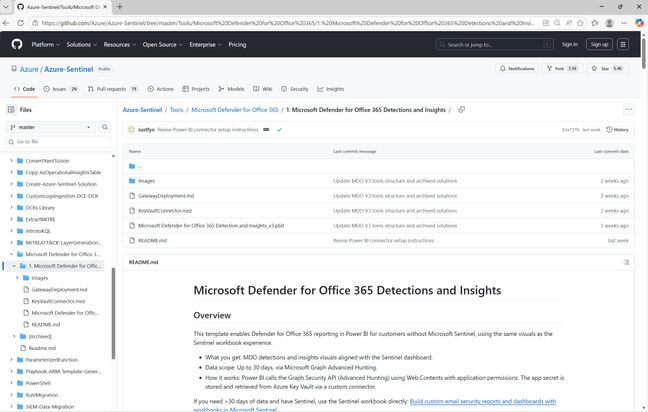Open the Resources menu

119,44
